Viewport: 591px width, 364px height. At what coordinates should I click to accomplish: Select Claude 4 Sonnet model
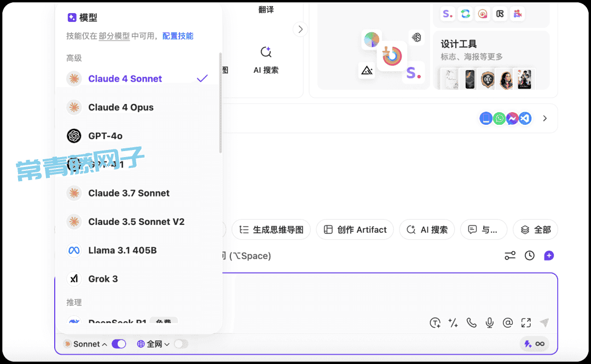pyautogui.click(x=138, y=78)
